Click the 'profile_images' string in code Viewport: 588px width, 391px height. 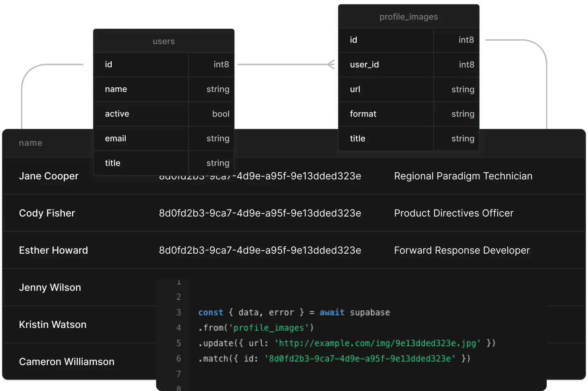coord(269,328)
